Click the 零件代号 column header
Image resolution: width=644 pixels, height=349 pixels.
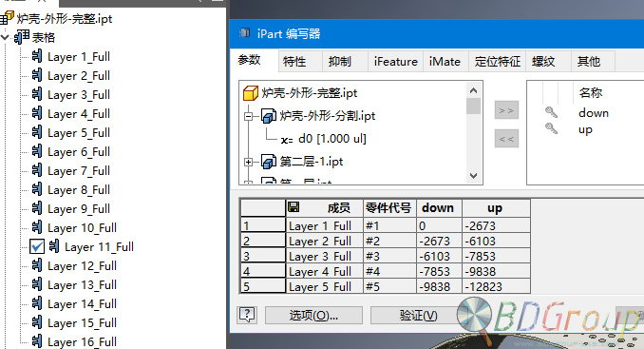[389, 208]
